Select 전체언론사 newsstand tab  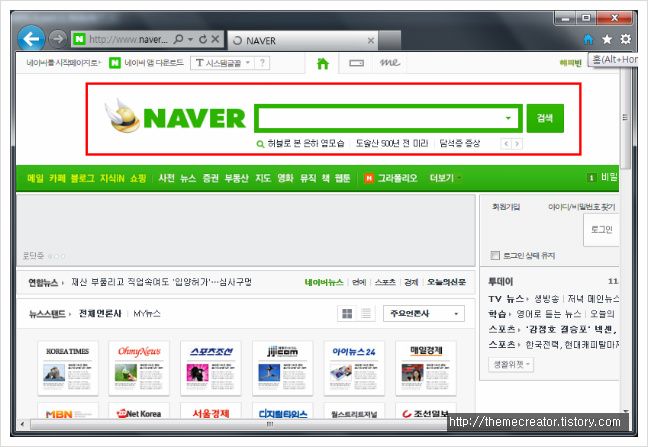tap(100, 314)
